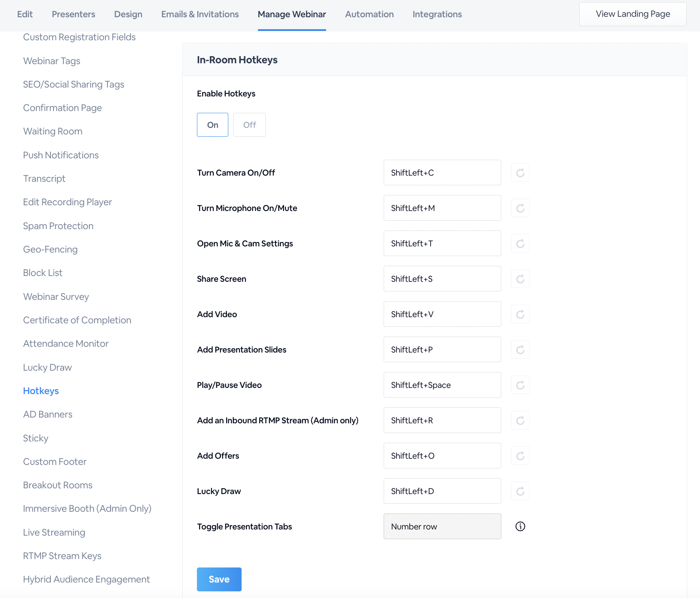700x598 pixels.
Task: Switch to the Automation tab
Action: (x=369, y=14)
